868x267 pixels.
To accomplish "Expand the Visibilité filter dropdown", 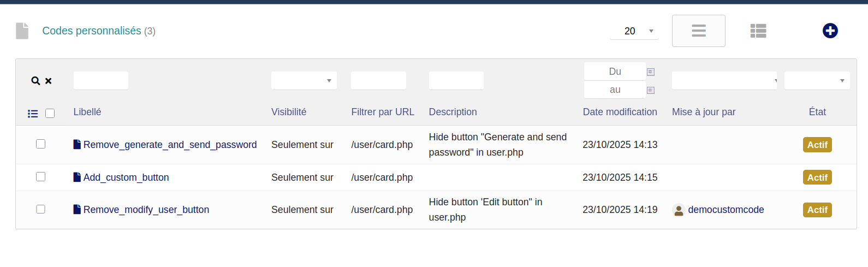I will point(304,81).
